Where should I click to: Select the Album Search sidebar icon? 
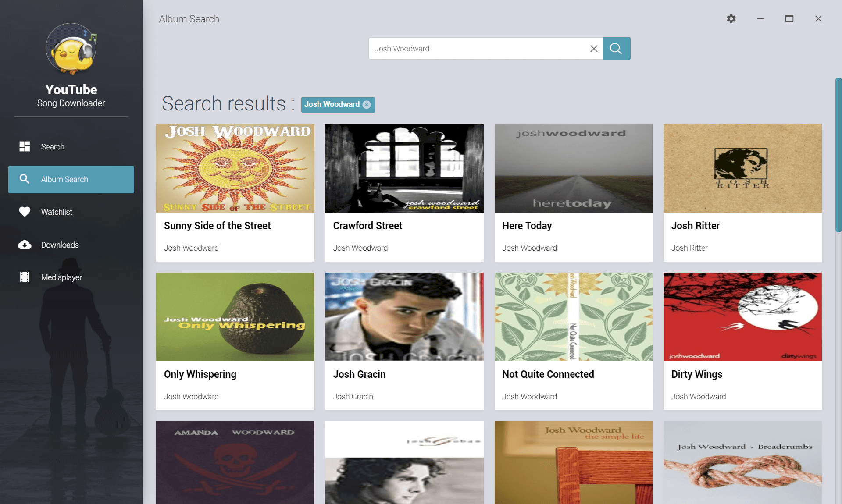(x=23, y=179)
